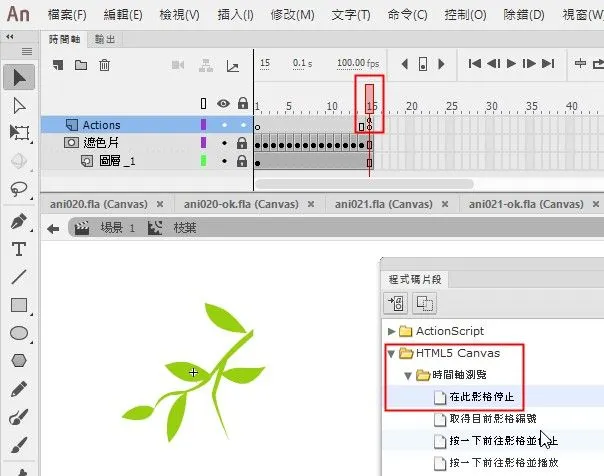Click 場景 1 in the breadcrumb bar
The image size is (604, 476).
point(118,228)
